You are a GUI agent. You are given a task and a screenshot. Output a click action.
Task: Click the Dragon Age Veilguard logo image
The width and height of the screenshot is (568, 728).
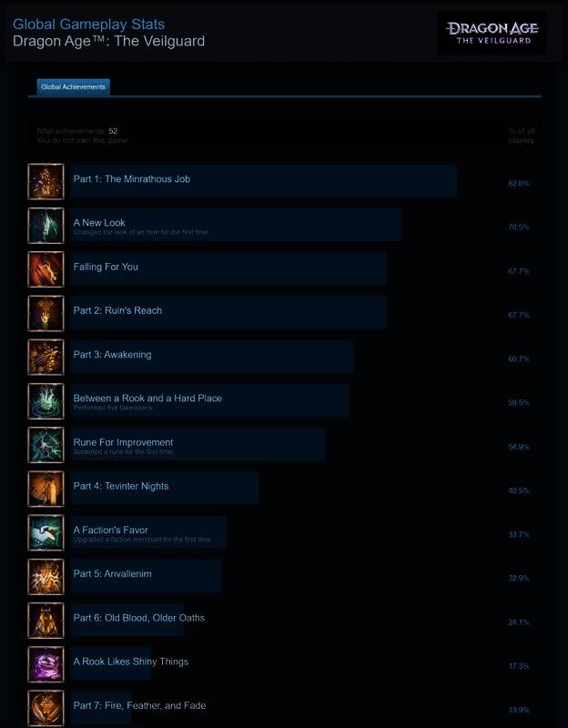pos(492,33)
